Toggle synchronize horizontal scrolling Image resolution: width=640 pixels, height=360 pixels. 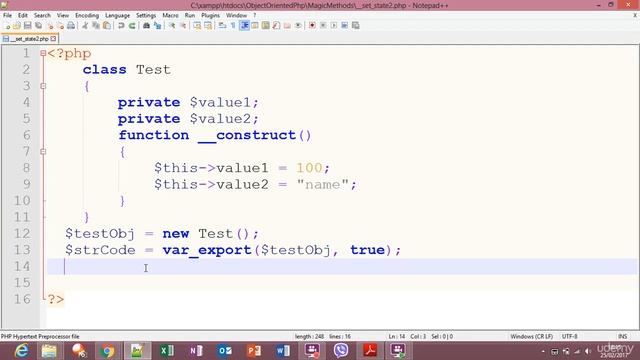click(x=208, y=26)
